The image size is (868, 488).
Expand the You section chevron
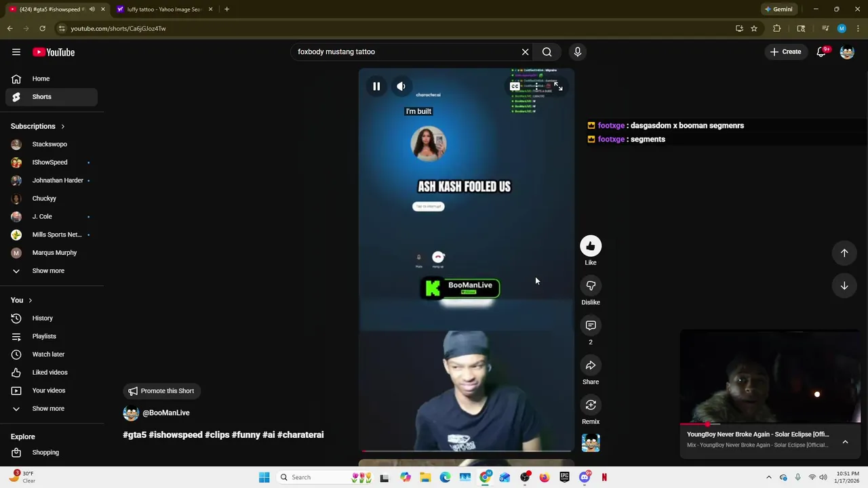[30, 300]
